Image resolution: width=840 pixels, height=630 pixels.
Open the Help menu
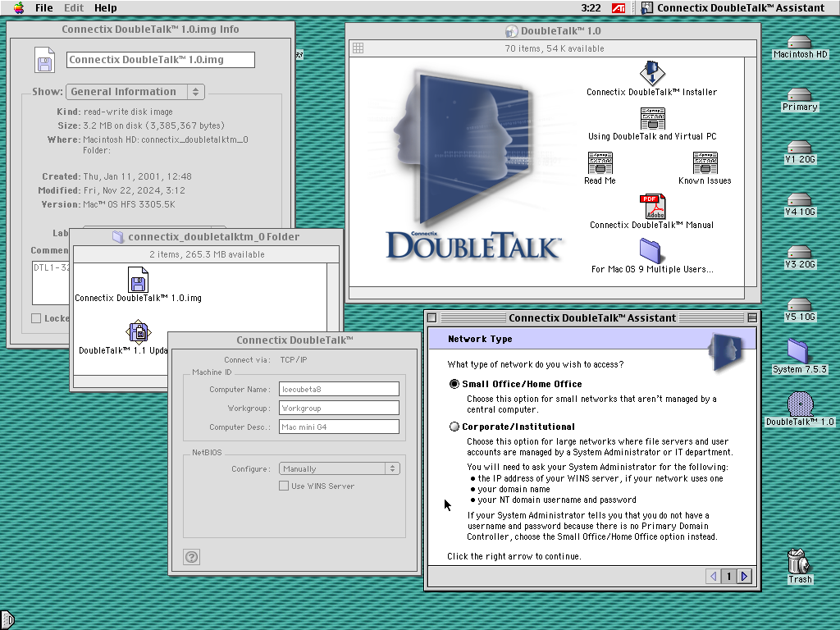(x=106, y=7)
